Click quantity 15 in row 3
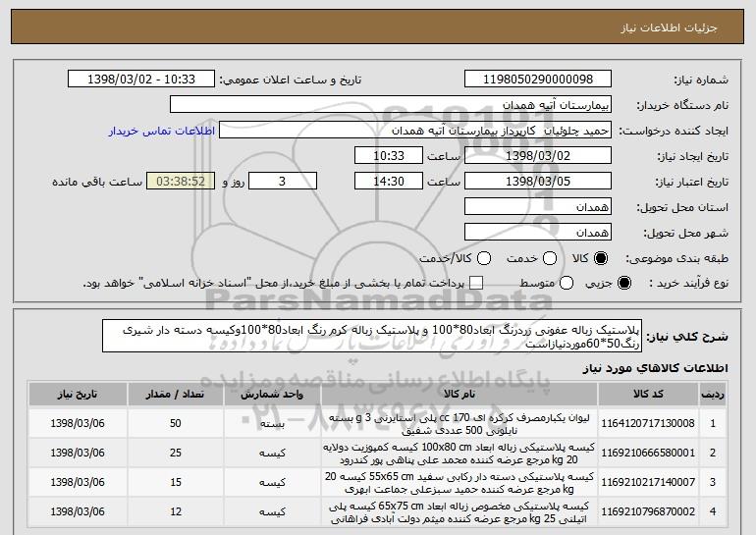 (176, 482)
